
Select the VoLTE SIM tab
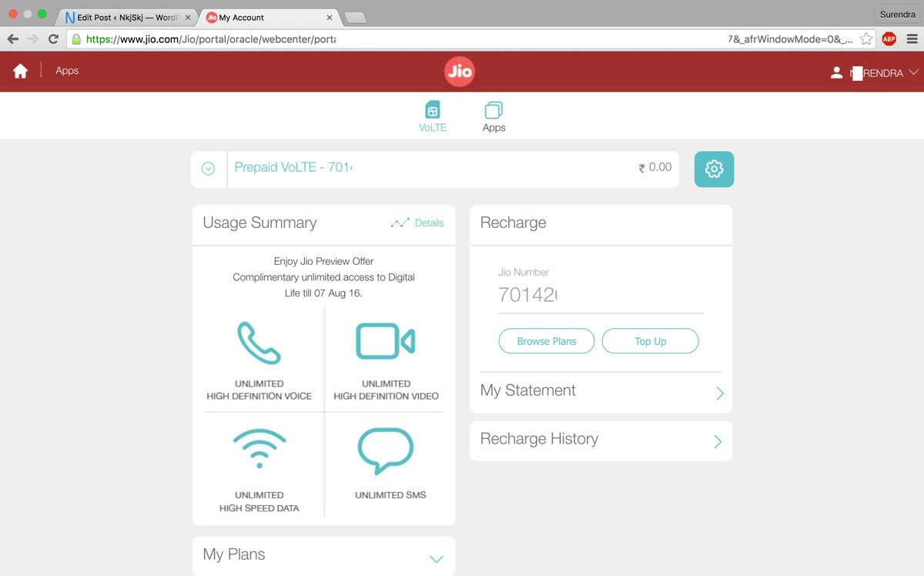click(x=433, y=117)
